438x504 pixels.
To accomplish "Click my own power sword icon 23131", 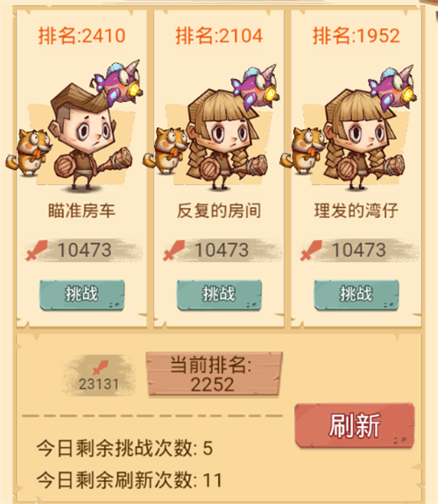I will (x=100, y=367).
